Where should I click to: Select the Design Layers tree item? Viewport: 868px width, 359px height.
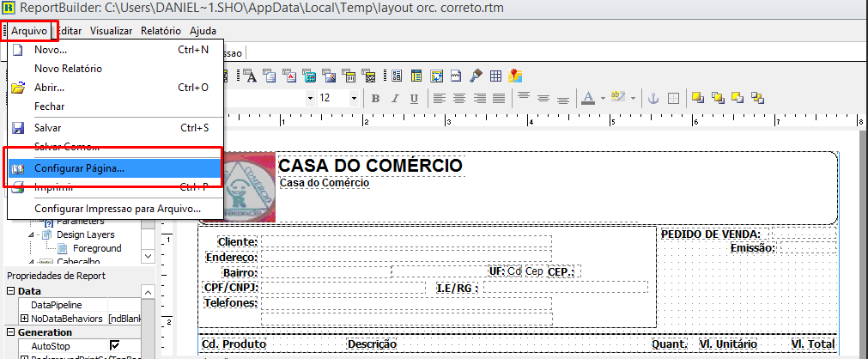[x=85, y=234]
